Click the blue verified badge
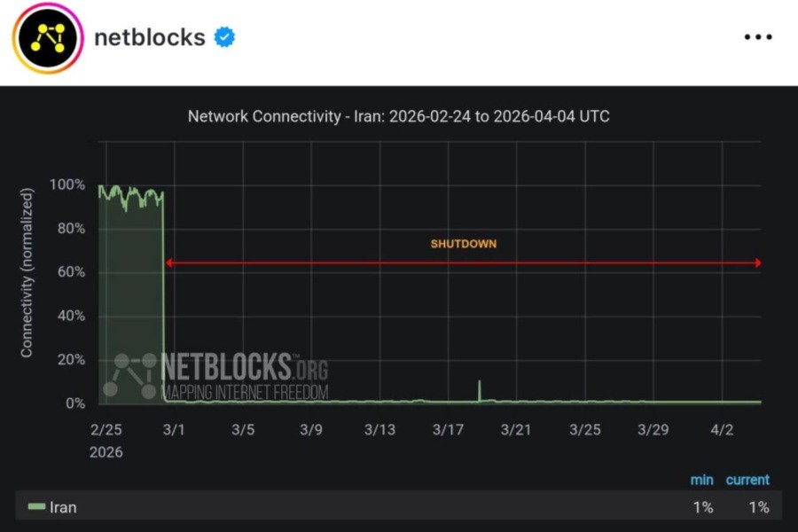Image resolution: width=798 pixels, height=532 pixels. click(x=224, y=37)
